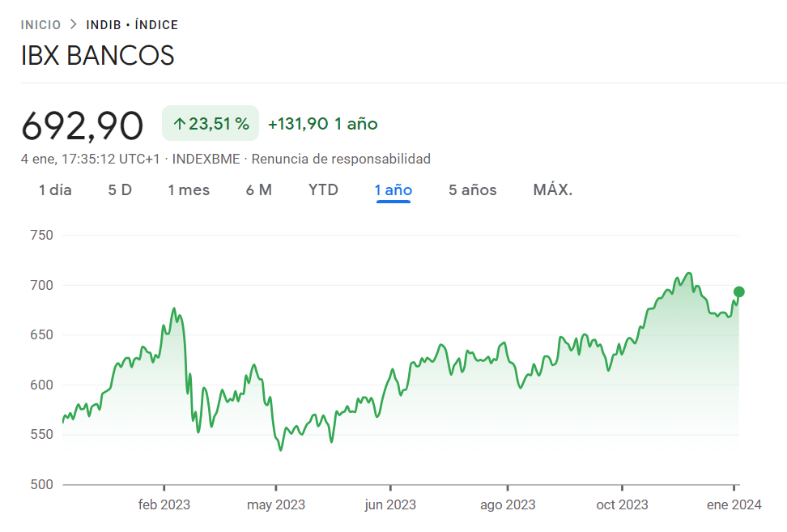Viewport: 787px width, 532px height.
Task: Click the 23,51 % percentage badge
Action: [210, 123]
